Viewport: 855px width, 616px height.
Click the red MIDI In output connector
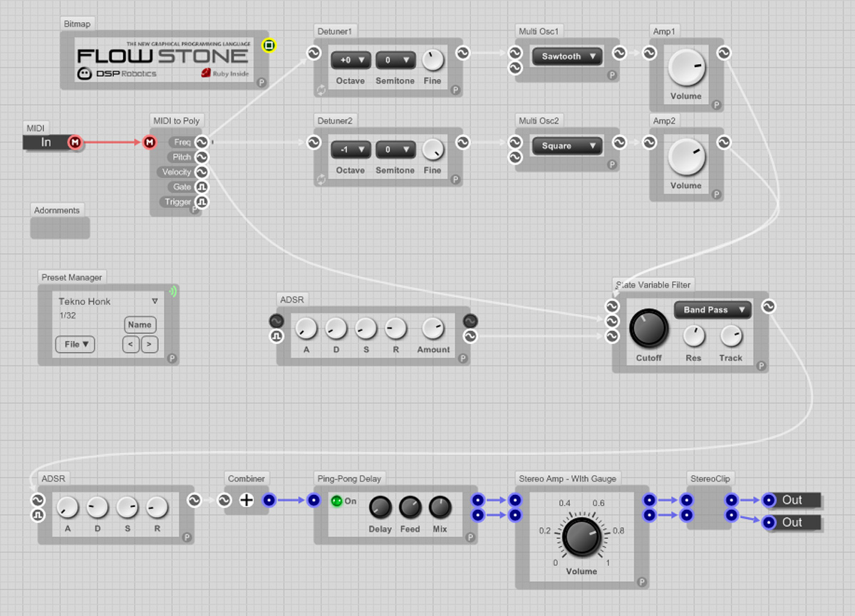(x=75, y=143)
